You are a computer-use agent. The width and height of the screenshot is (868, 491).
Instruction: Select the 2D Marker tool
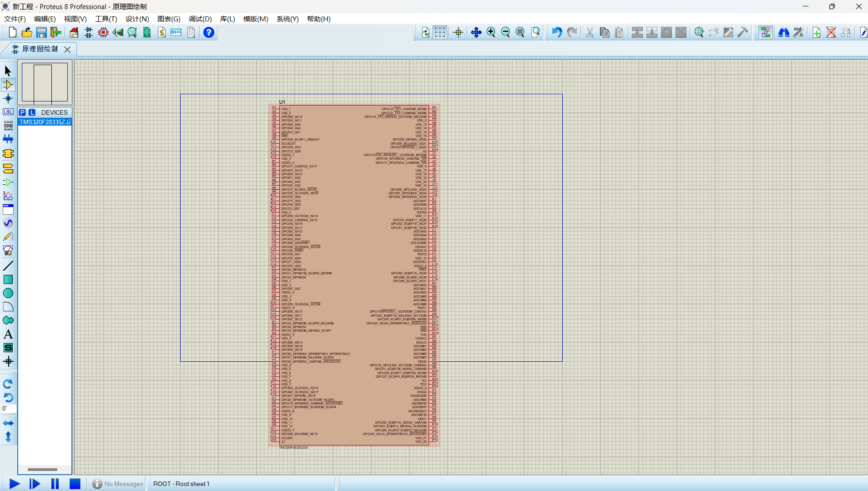click(x=8, y=361)
